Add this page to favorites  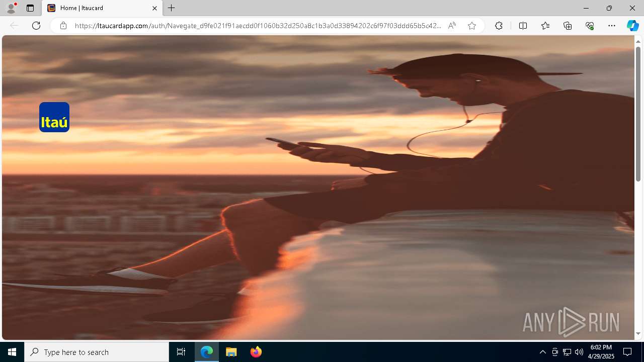(472, 26)
